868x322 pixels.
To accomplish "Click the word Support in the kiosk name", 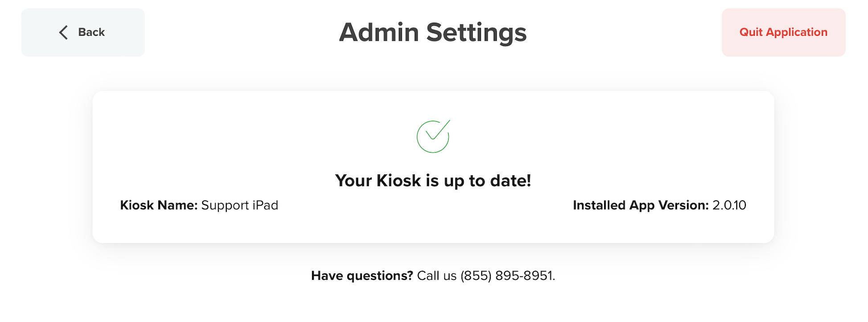I will (x=225, y=205).
